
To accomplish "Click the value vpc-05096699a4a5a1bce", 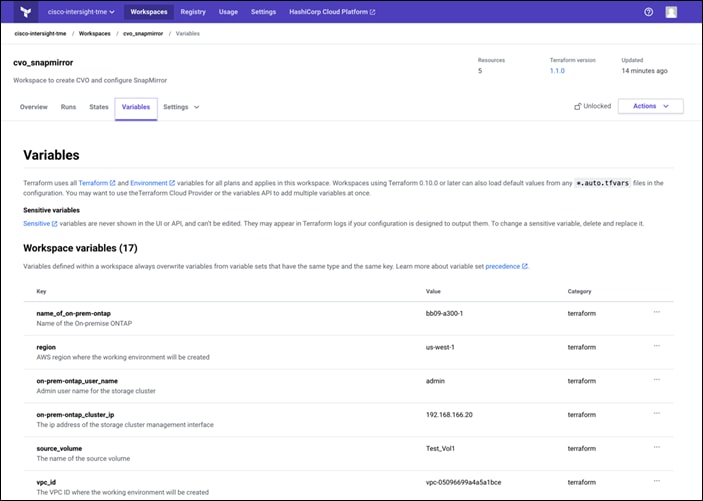I will coord(464,482).
